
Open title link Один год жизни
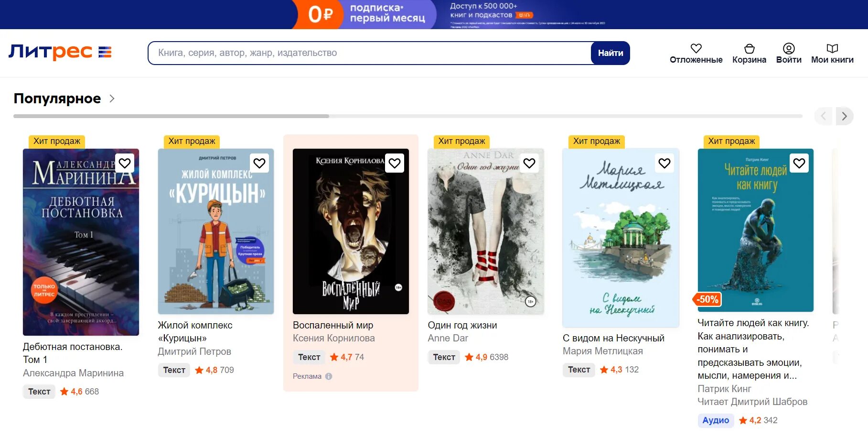point(462,325)
